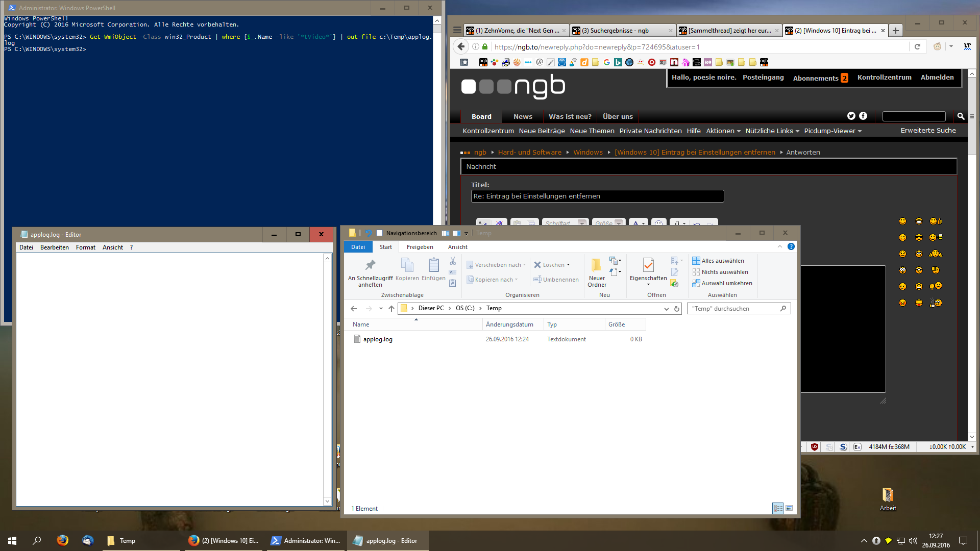Click the ngb forum search magnifier
This screenshot has width=980, height=551.
[961, 116]
